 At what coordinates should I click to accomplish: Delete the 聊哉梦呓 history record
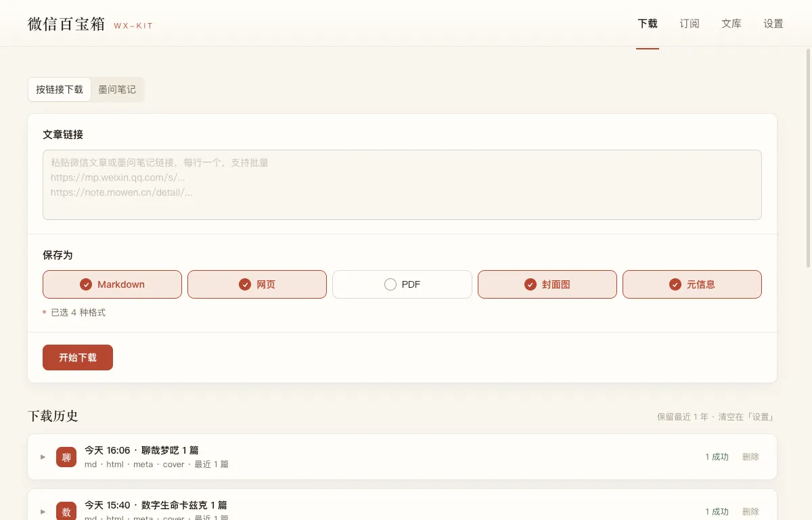[750, 457]
